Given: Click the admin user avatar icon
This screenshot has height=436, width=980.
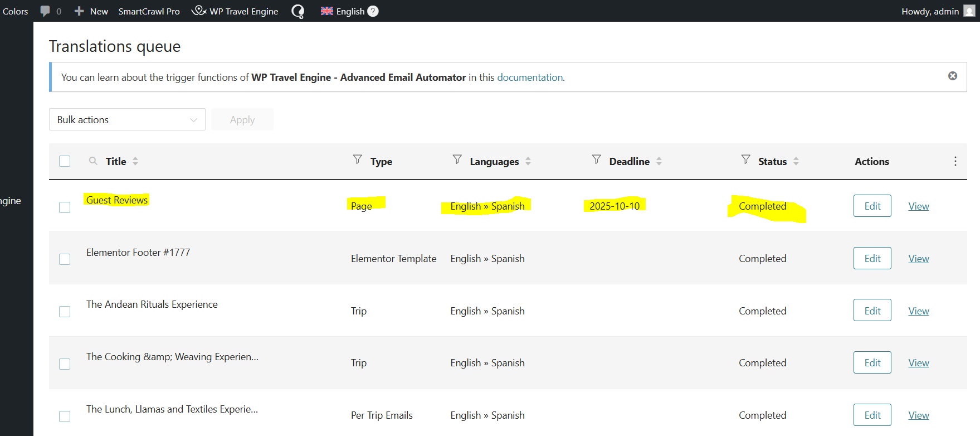Looking at the screenshot, I should tap(969, 11).
